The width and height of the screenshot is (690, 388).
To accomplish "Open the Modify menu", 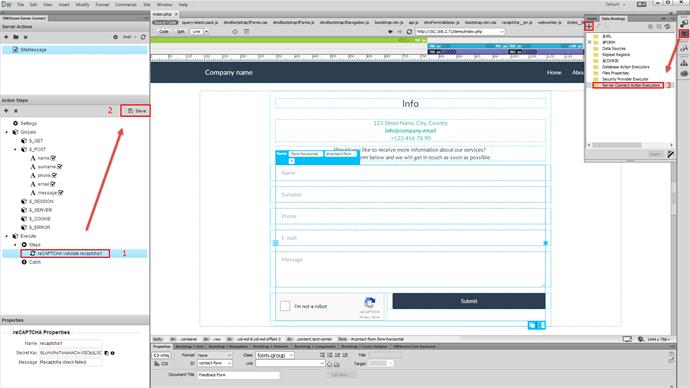I will coord(82,4).
